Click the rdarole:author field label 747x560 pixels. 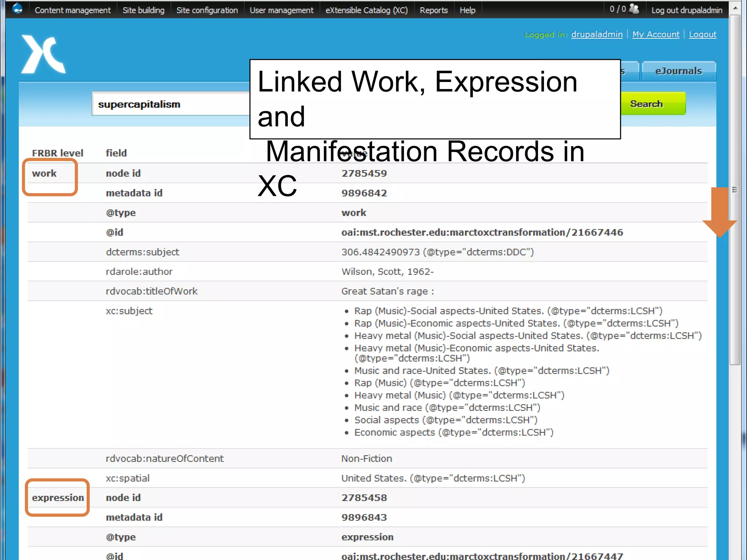click(x=139, y=272)
